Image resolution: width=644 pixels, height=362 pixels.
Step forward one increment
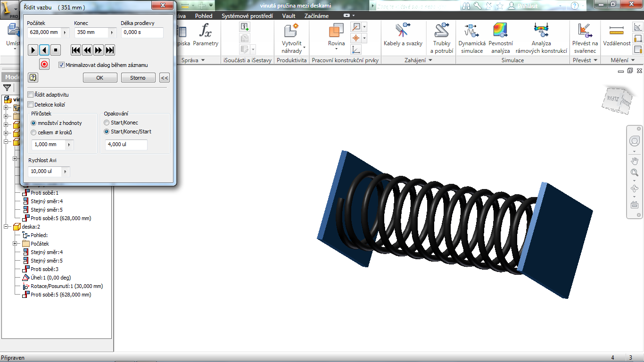(x=99, y=50)
